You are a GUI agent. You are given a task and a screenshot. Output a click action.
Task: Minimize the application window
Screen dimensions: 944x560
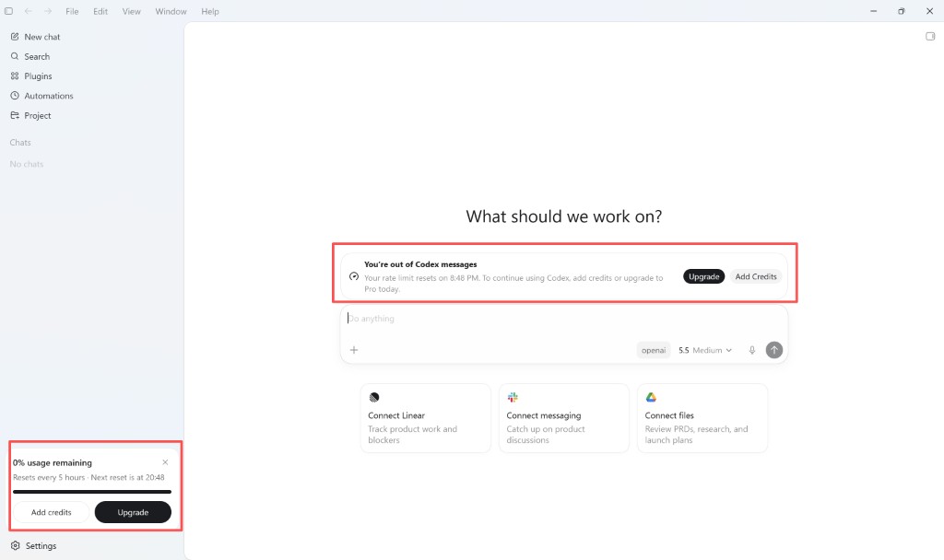(874, 11)
